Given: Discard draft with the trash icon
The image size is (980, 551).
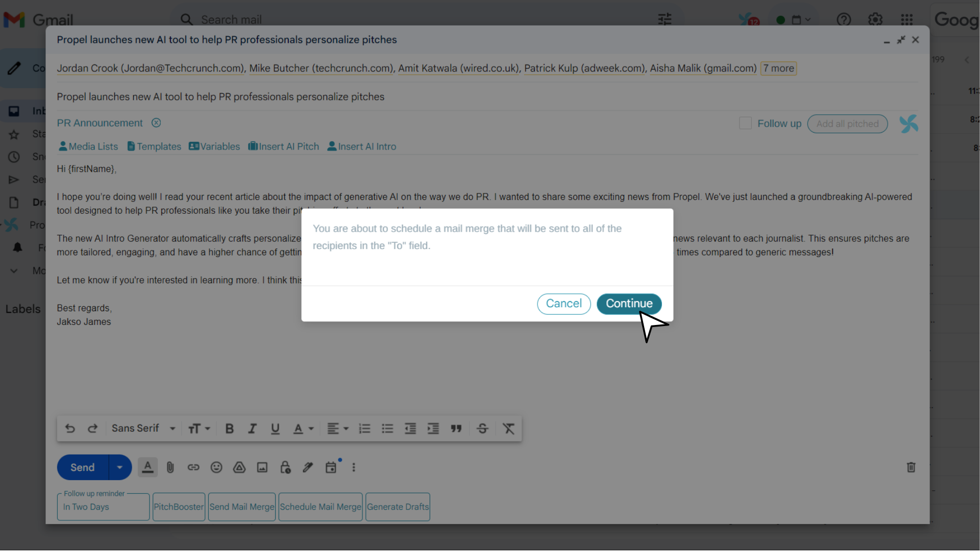Looking at the screenshot, I should [911, 467].
